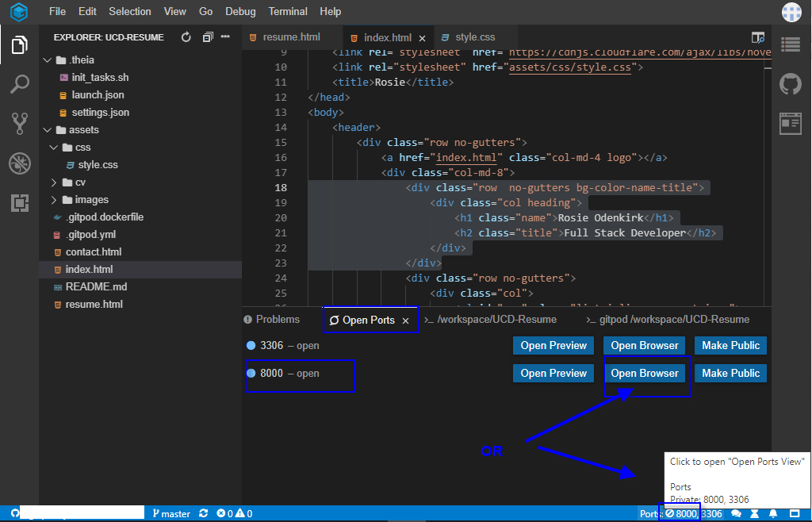812x522 pixels.
Task: Collapse the assets folder
Action: click(x=48, y=130)
